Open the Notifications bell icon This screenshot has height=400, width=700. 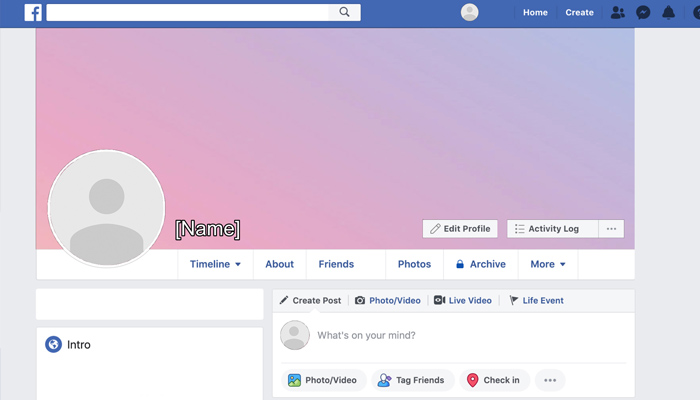point(668,13)
